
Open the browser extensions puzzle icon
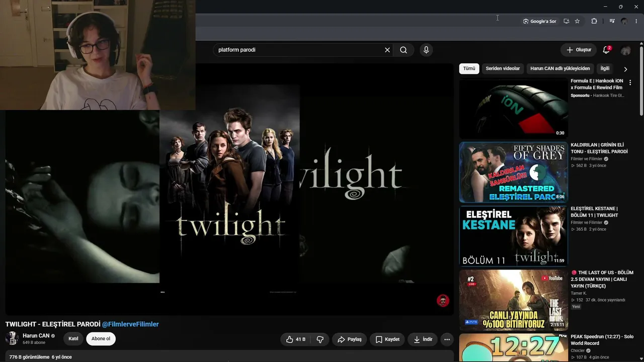pyautogui.click(x=594, y=21)
